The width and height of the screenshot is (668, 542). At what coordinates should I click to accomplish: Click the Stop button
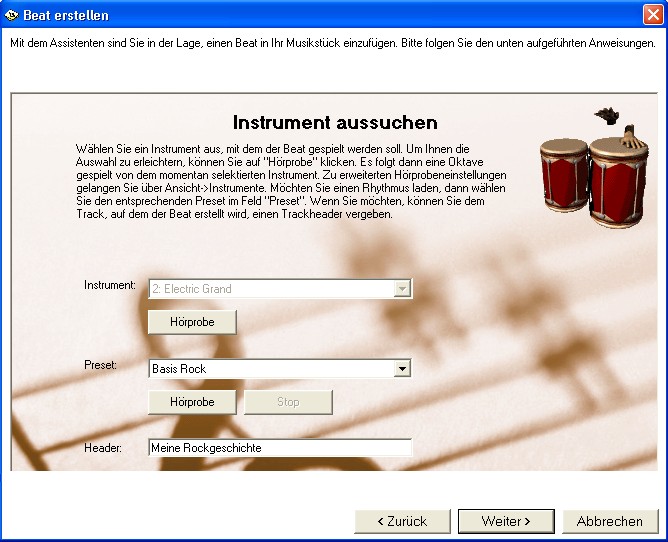[288, 402]
